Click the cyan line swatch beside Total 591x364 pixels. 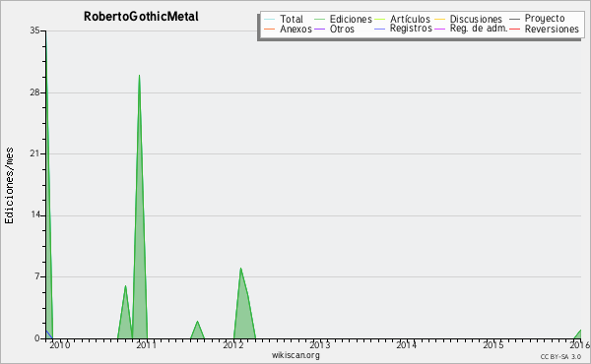(270, 20)
